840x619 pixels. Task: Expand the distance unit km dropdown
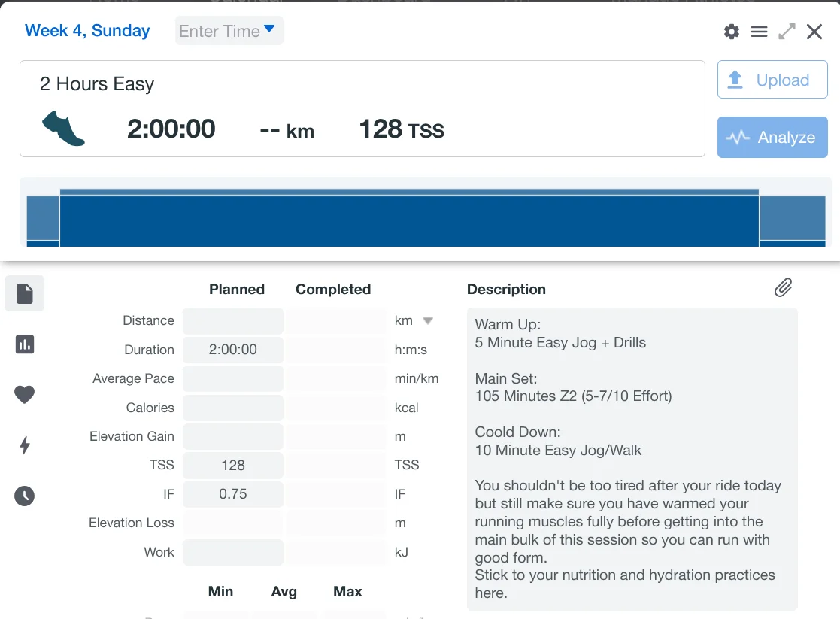coord(427,320)
